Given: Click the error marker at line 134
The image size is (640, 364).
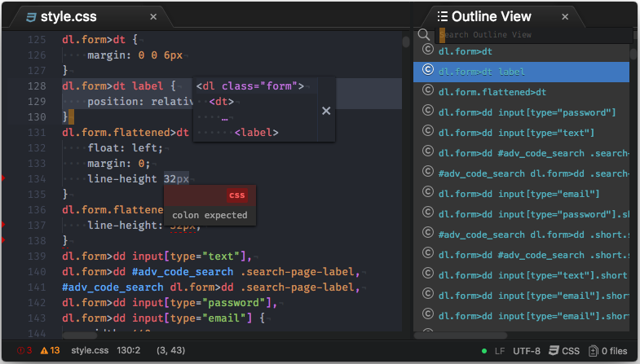Looking at the screenshot, I should pos(3,178).
